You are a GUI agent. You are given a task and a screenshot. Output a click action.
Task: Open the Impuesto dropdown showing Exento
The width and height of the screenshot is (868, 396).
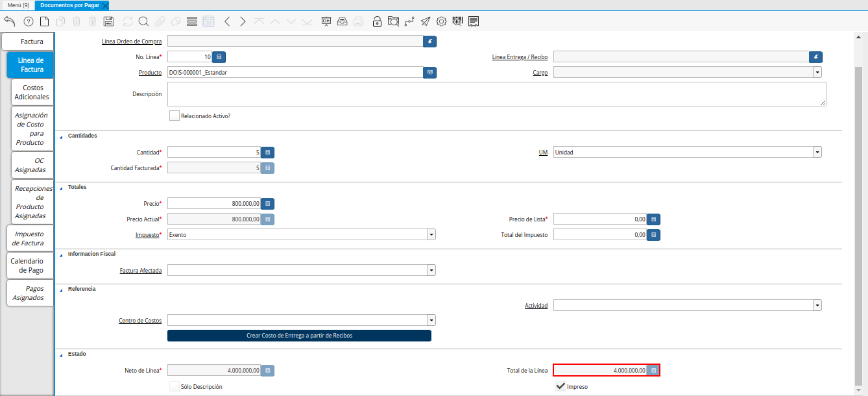pyautogui.click(x=301, y=234)
